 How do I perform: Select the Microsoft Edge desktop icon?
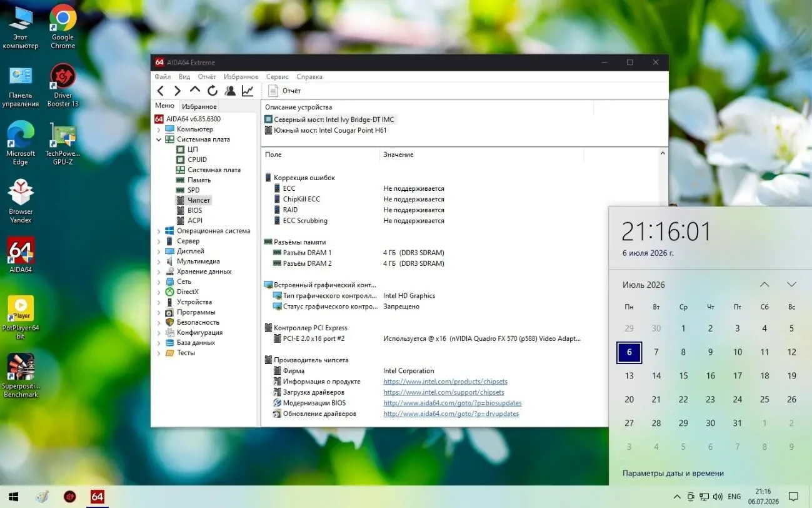click(x=21, y=144)
